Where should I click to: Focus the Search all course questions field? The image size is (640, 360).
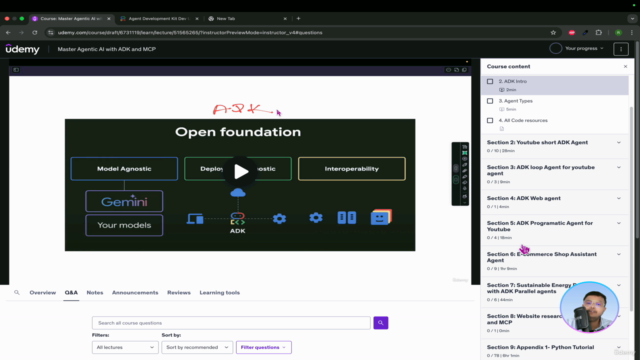coord(231,323)
